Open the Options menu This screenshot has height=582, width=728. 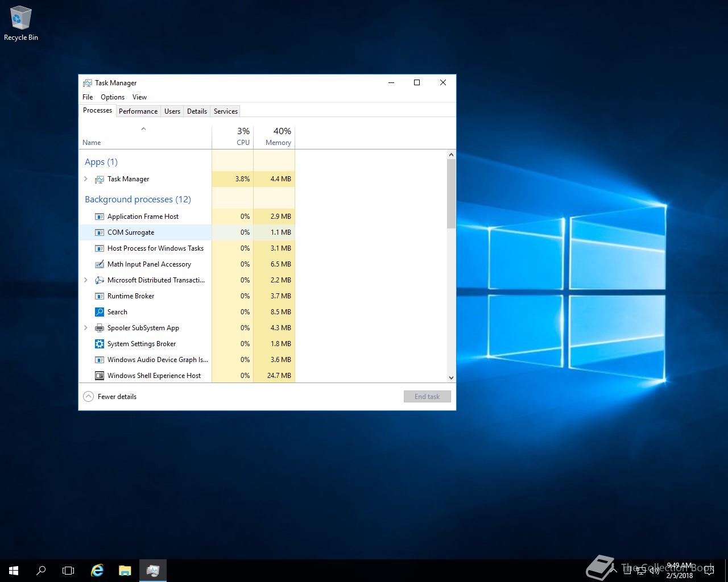tap(113, 97)
